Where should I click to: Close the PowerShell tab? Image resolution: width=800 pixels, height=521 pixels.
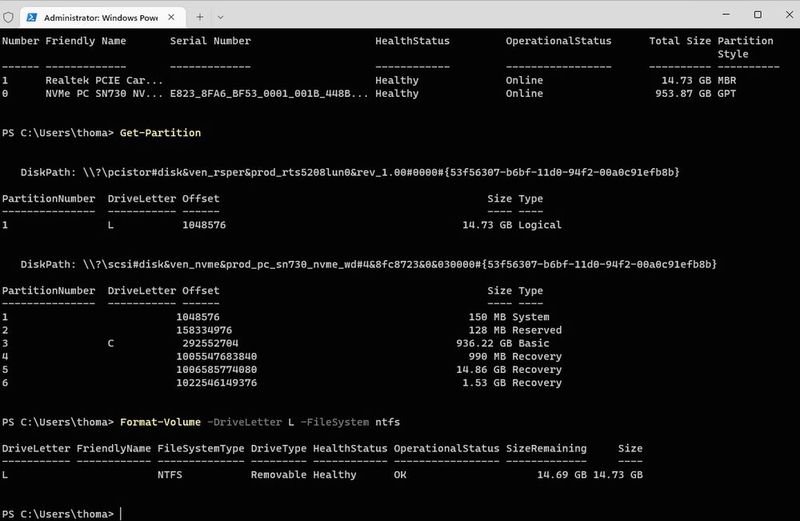171,17
